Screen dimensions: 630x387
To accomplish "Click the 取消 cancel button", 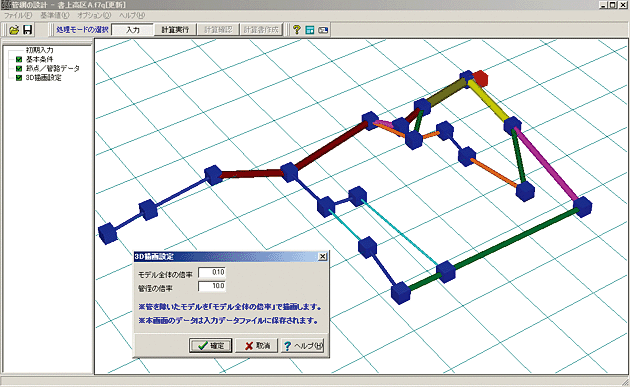I will click(257, 346).
